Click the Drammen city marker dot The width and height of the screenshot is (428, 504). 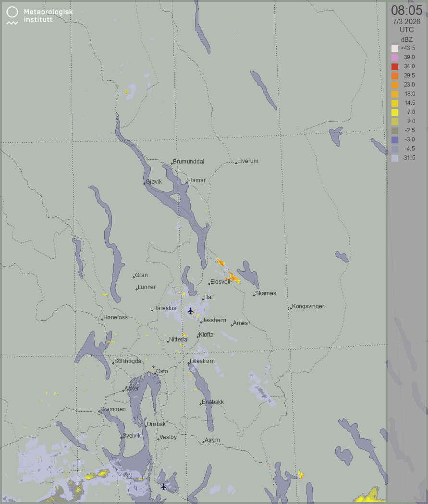pyautogui.click(x=99, y=411)
